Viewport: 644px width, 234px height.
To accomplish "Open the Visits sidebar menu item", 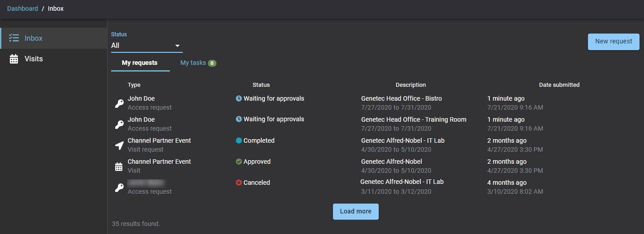I will click(34, 59).
